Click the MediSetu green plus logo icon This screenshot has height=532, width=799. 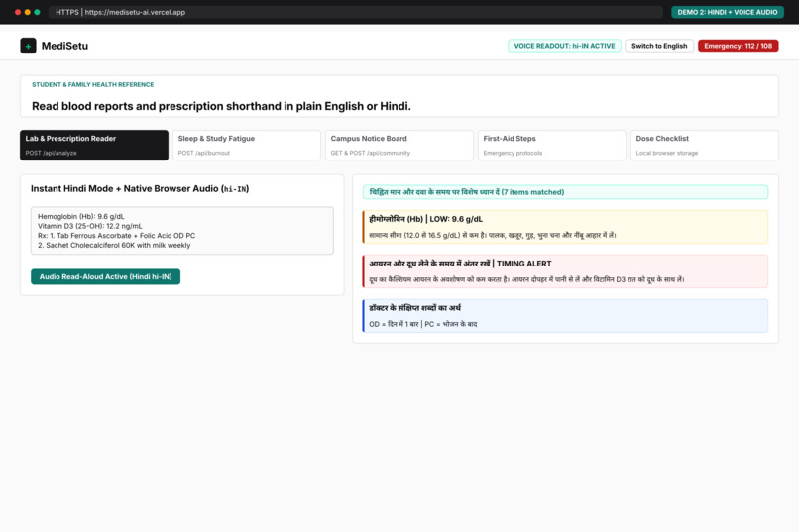28,46
